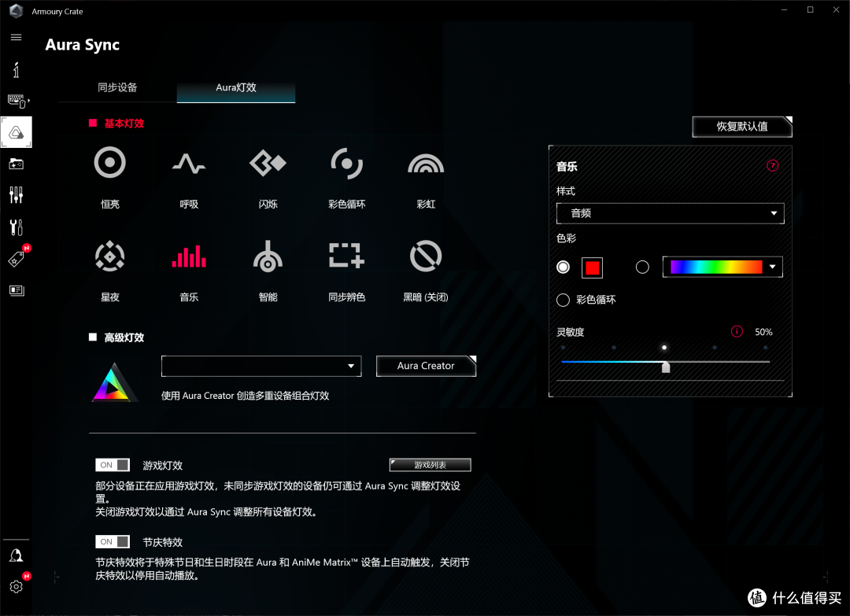Open the Home info sidebar icon
This screenshot has width=850, height=616.
(x=17, y=70)
